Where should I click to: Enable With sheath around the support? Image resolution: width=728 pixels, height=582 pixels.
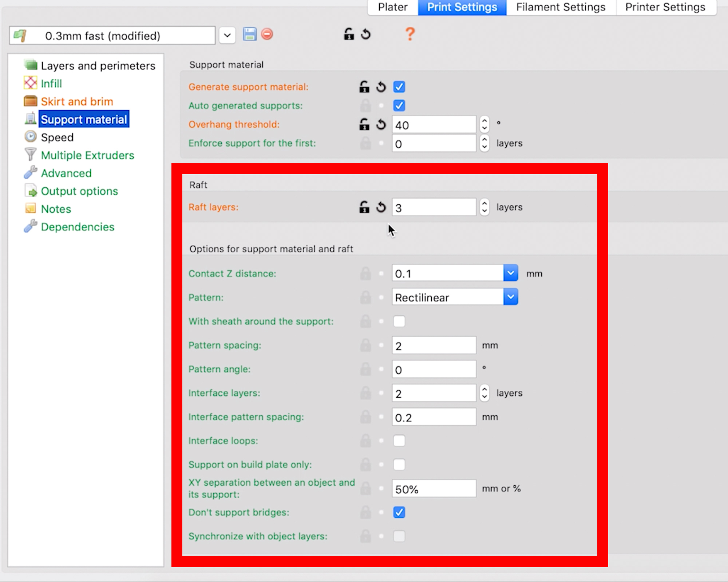(399, 321)
